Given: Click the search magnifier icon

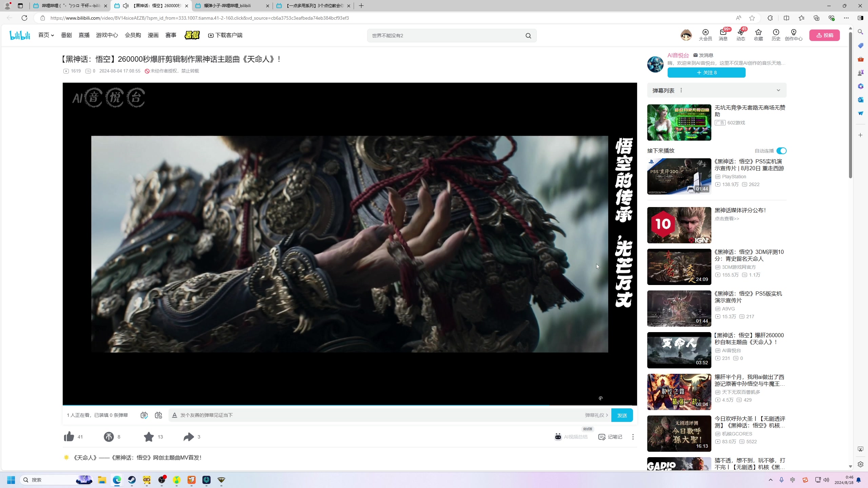Looking at the screenshot, I should click(x=528, y=36).
